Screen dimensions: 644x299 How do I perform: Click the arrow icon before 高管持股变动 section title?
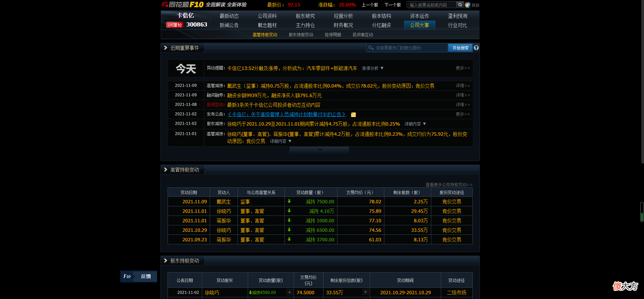pos(166,170)
